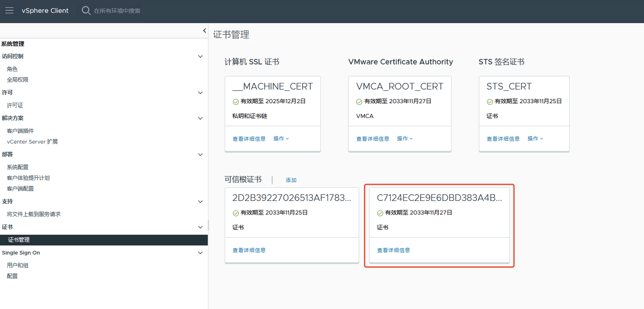Open 许可证 in the sidebar
The height and width of the screenshot is (309, 644).
15,105
